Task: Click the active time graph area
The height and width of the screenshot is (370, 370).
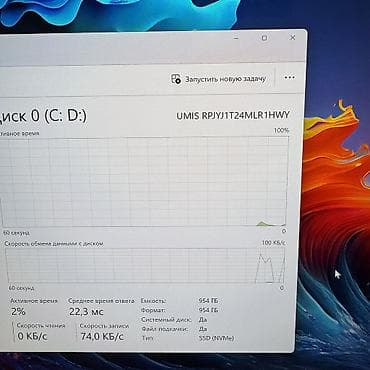Action: coord(144,181)
